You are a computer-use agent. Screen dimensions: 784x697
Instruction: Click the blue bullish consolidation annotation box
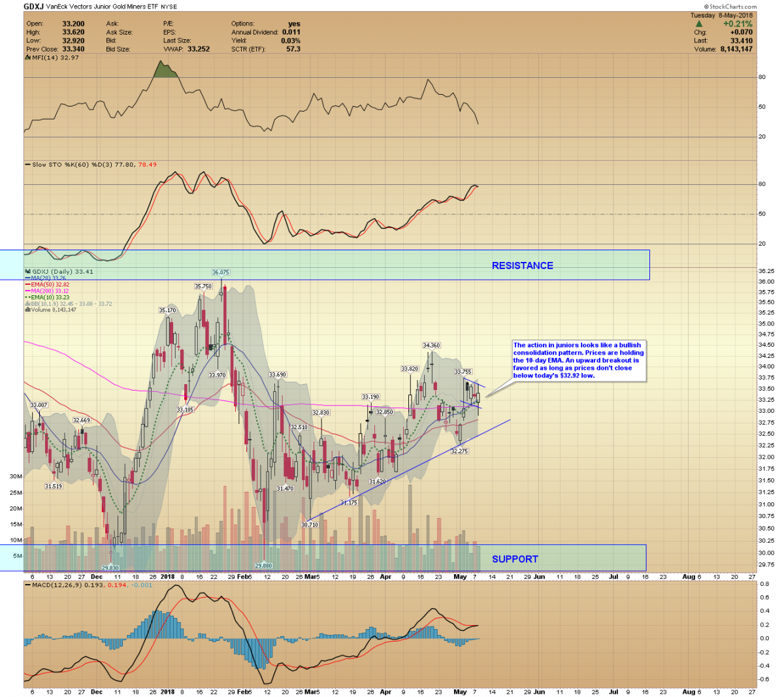[578, 360]
